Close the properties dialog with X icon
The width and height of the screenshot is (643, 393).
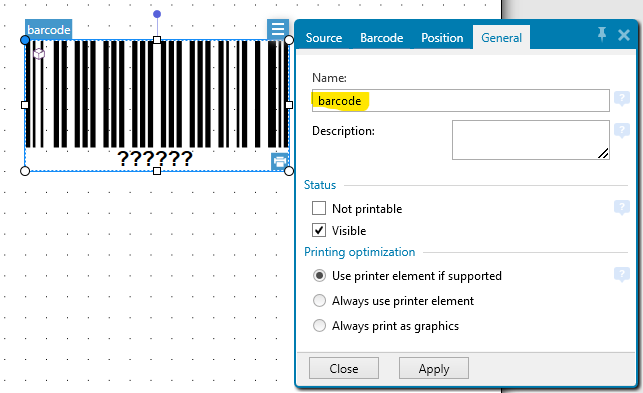(x=624, y=35)
